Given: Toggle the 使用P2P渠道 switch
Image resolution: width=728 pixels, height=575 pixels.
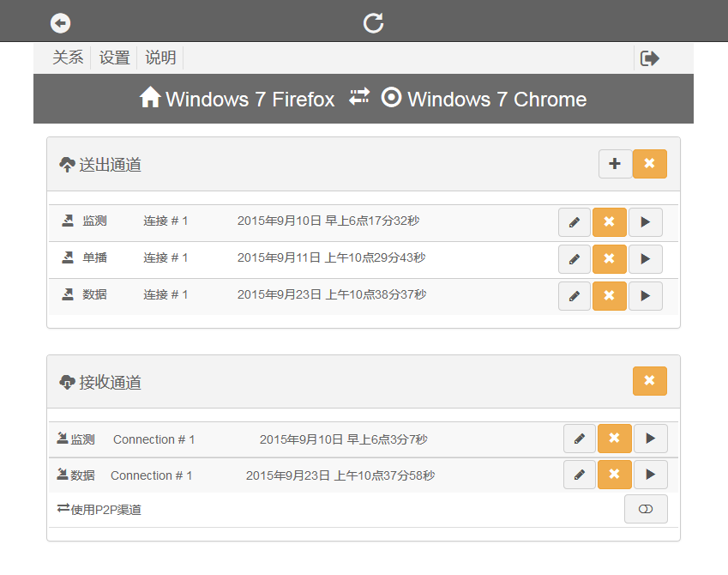Looking at the screenshot, I should point(646,509).
